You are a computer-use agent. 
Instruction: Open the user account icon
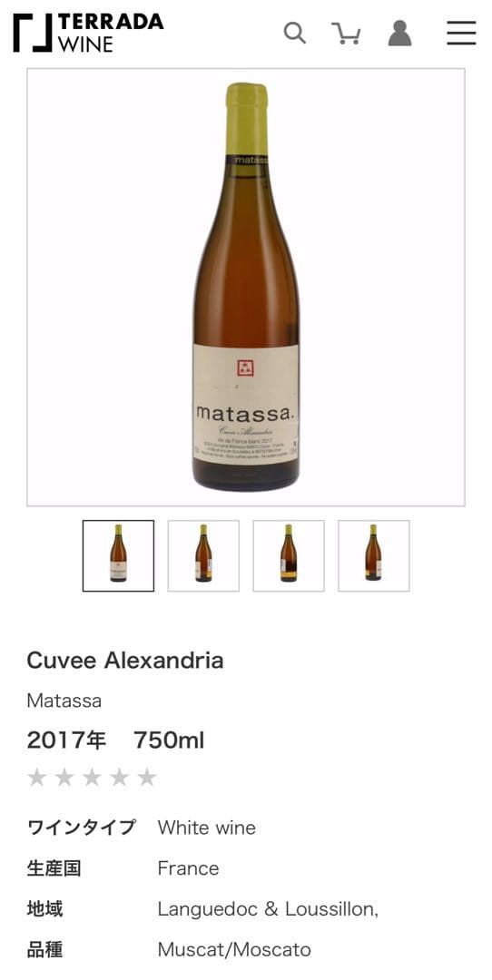399,34
